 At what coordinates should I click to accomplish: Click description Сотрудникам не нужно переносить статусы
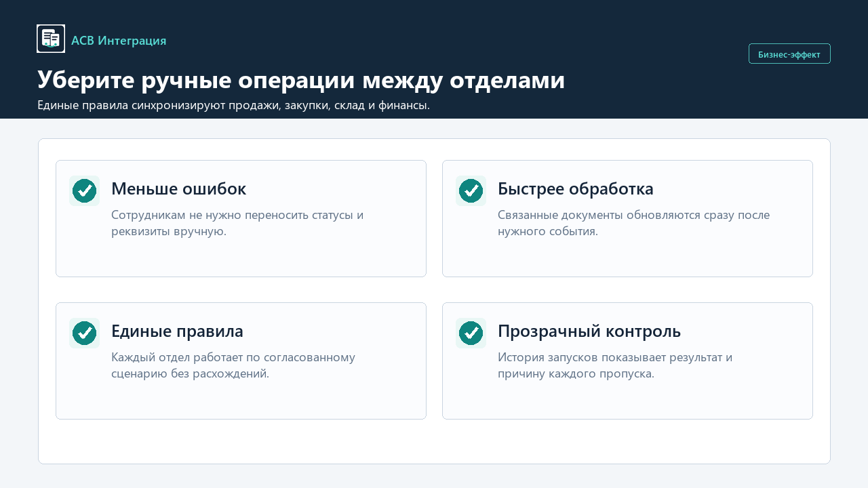point(237,223)
